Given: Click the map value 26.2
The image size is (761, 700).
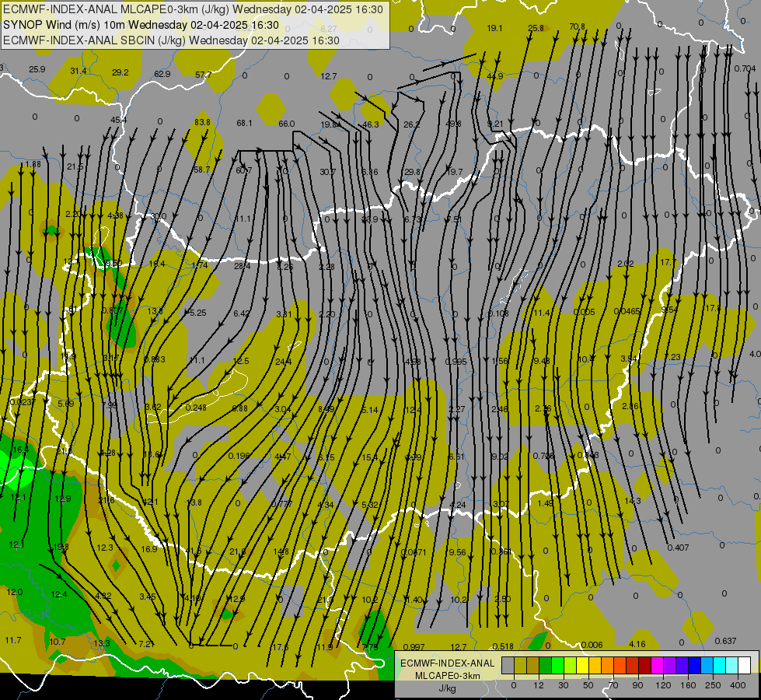Looking at the screenshot, I should [x=411, y=124].
